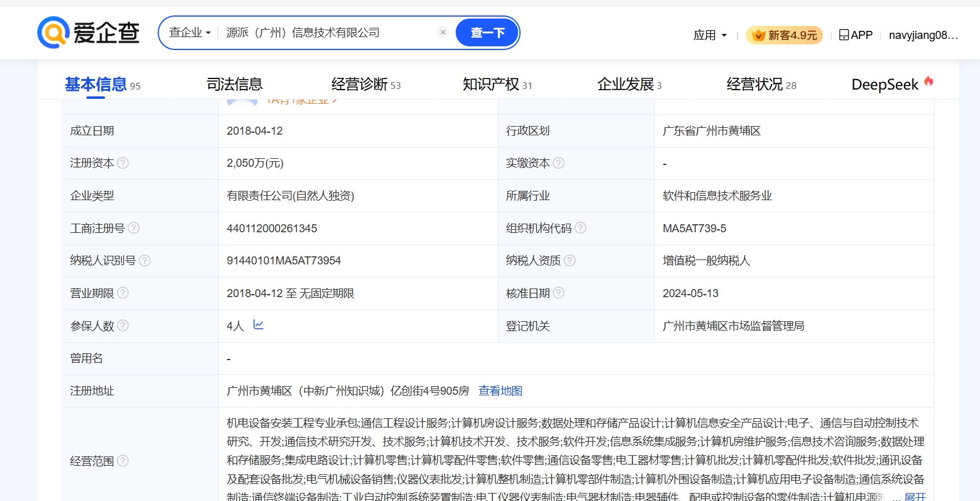Open the 查看地图 link
The height and width of the screenshot is (501, 980).
click(x=500, y=391)
